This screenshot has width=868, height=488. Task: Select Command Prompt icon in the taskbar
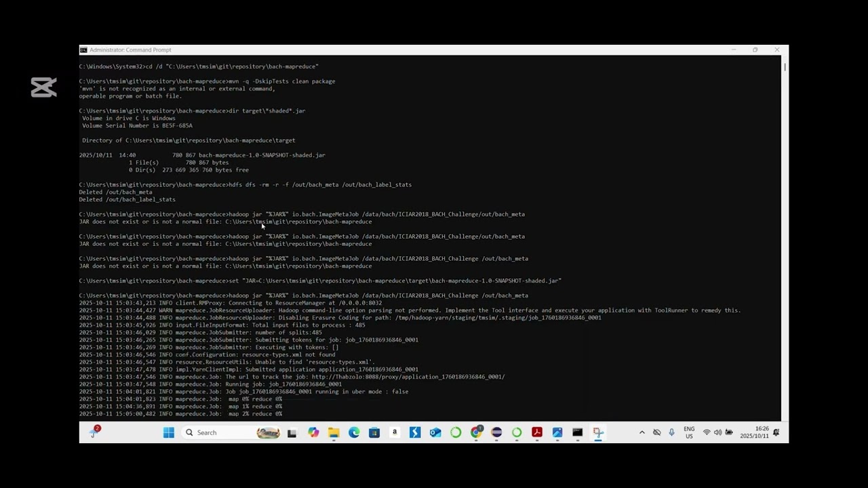pos(578,432)
